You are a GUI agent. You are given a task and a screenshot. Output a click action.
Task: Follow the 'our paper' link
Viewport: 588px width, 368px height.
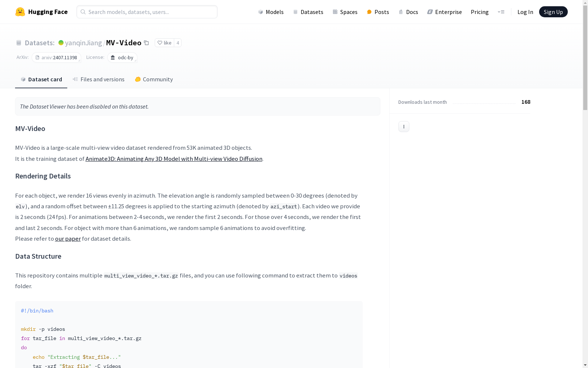point(68,238)
